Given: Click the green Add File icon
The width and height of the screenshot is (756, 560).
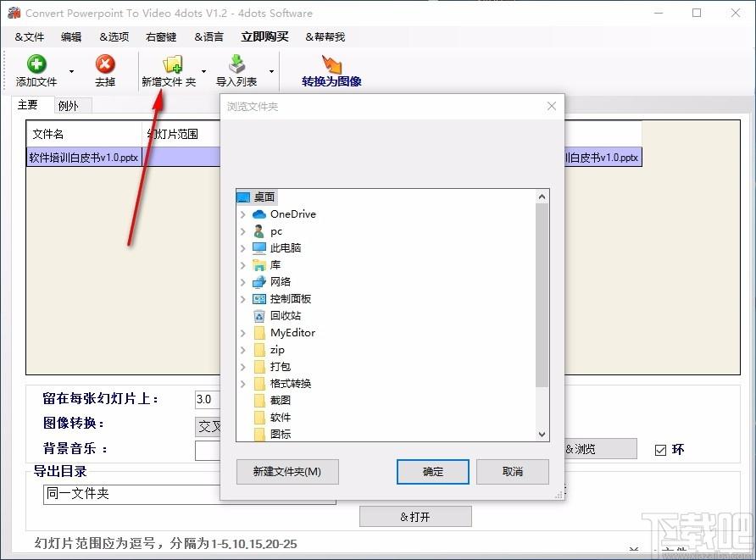Looking at the screenshot, I should coord(36,64).
